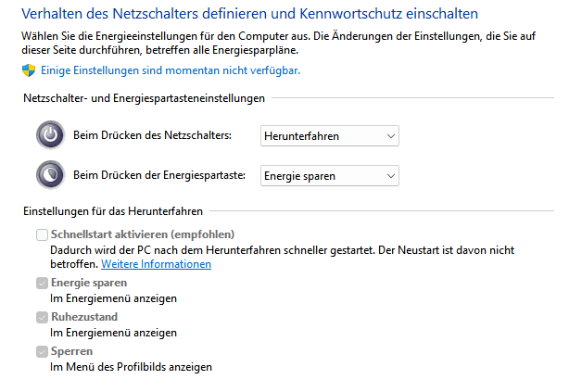Image resolution: width=582 pixels, height=392 pixels.
Task: Toggle the Sperren checkbox
Action: tap(42, 351)
